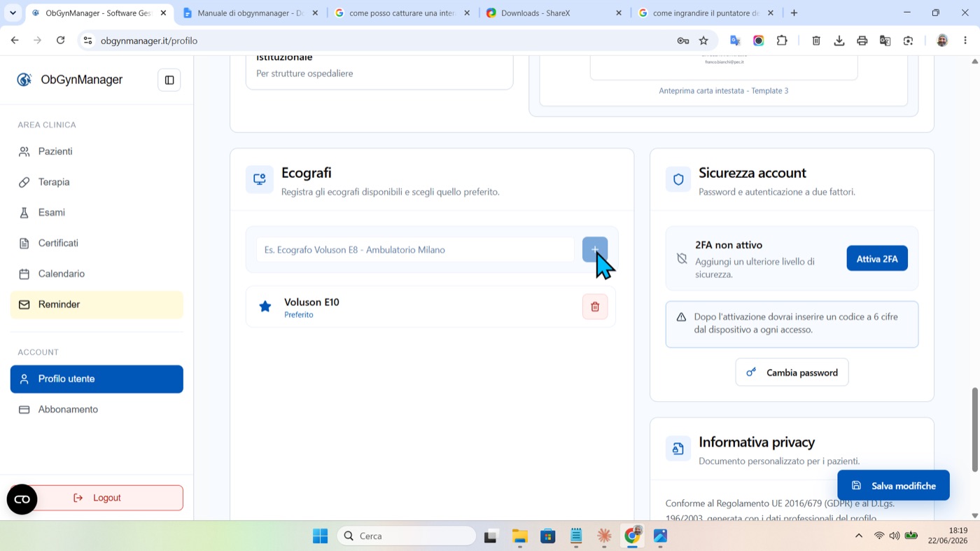Select Profilo utente in the sidebar

97,379
